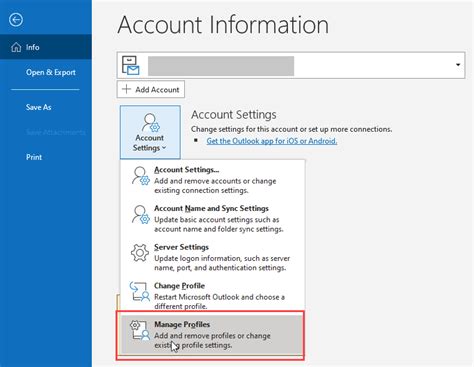Open the account selection combo box
The image size is (474, 367).
(291, 65)
